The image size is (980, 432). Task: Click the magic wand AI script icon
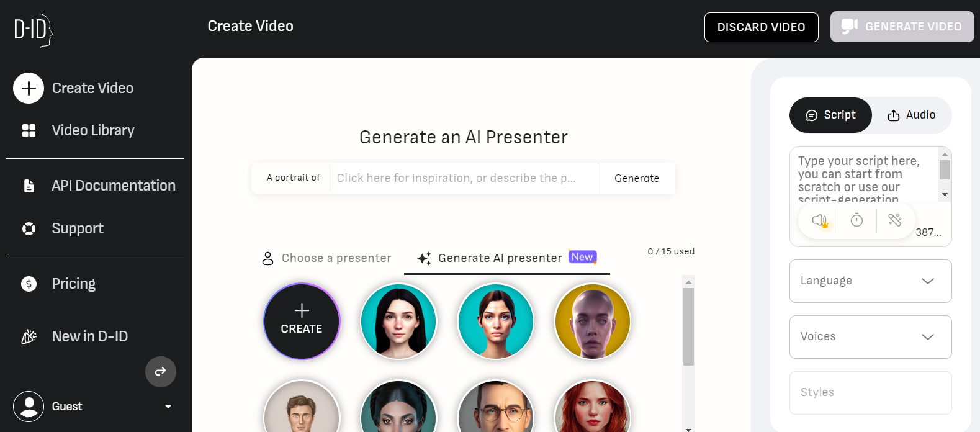coord(894,220)
